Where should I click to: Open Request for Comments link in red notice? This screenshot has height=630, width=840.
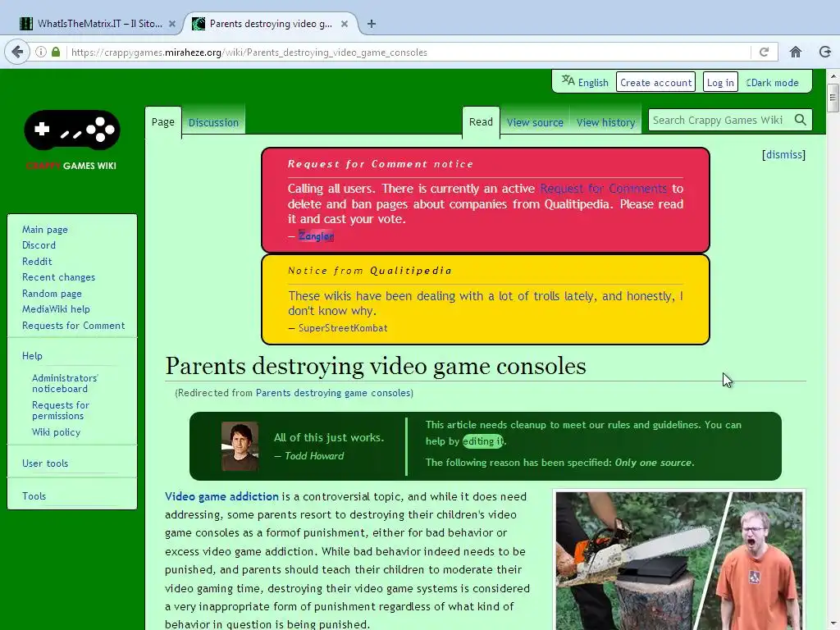click(603, 189)
